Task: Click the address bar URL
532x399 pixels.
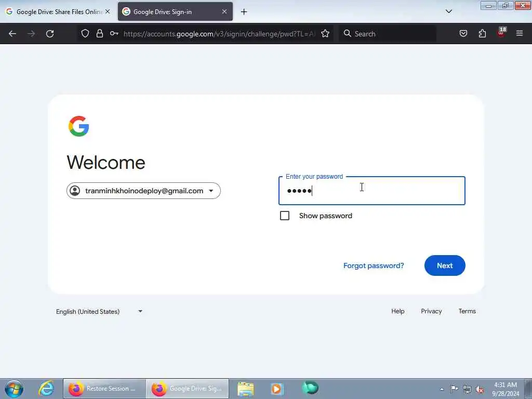Action: click(219, 34)
